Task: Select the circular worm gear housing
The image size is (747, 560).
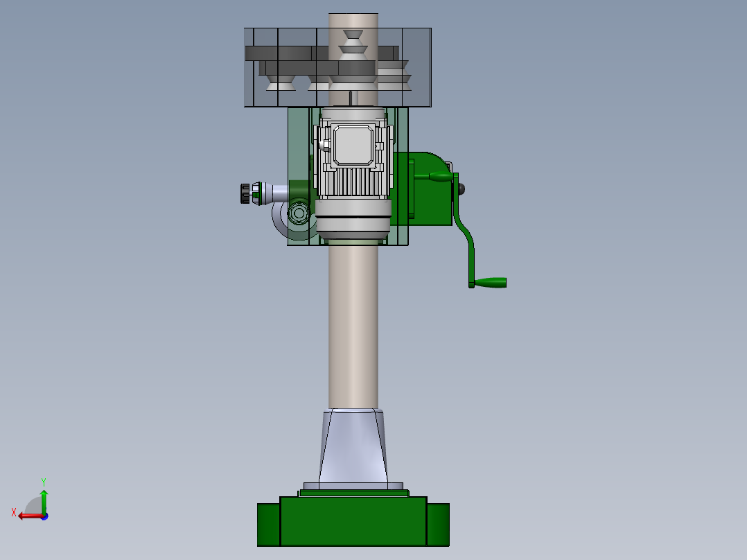Action: click(299, 213)
